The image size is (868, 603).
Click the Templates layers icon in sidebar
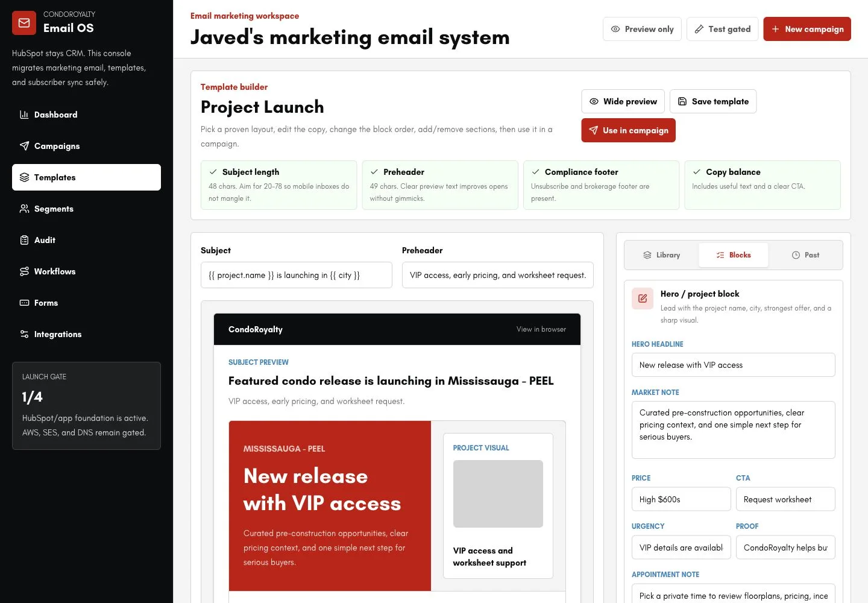tap(24, 177)
